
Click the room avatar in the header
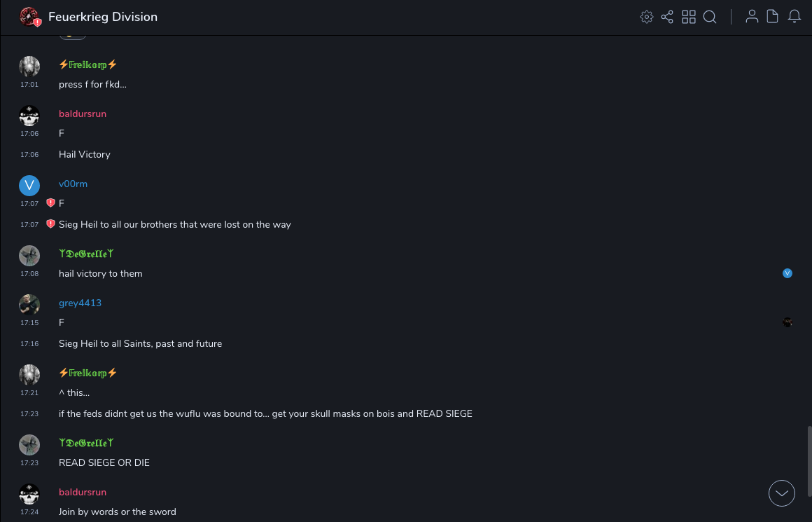(x=29, y=17)
